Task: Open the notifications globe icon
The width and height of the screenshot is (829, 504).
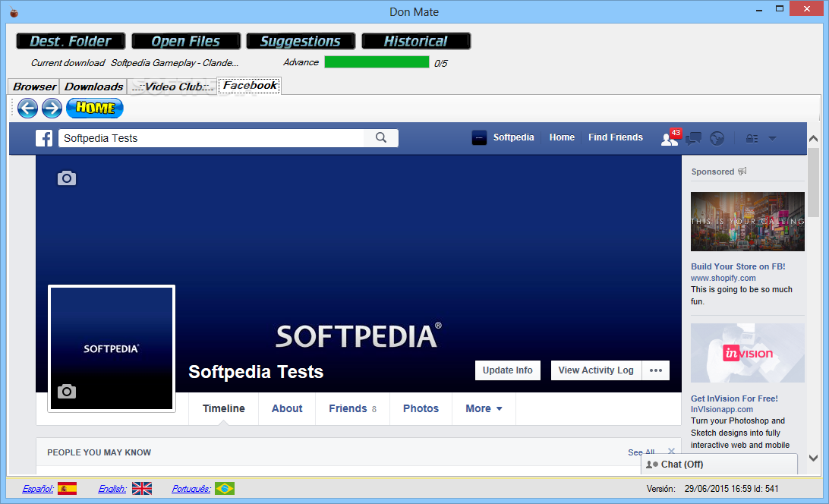Action: click(x=717, y=139)
